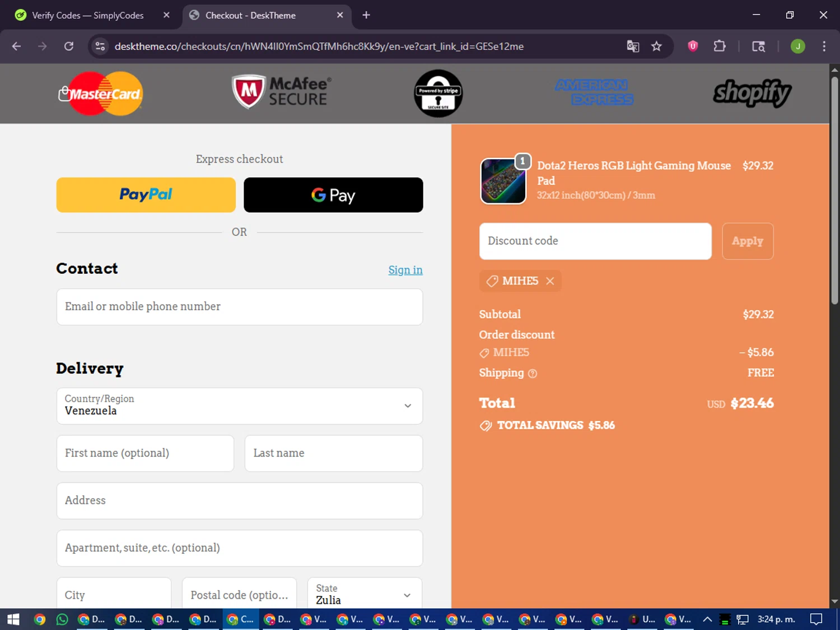Open the tab search icon in toolbar
Viewport: 840px width, 630px height.
point(758,46)
